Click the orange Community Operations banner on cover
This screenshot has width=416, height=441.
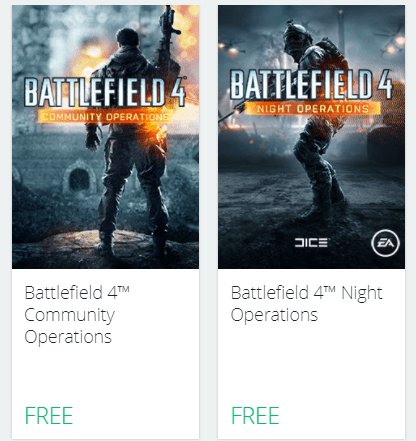click(x=105, y=117)
